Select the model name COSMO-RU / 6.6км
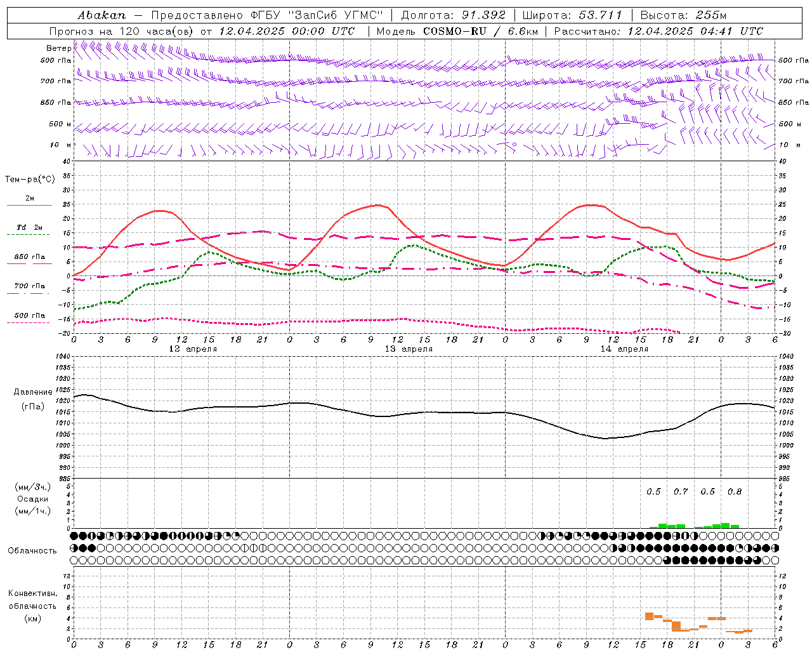The width and height of the screenshot is (812, 650). point(480,31)
